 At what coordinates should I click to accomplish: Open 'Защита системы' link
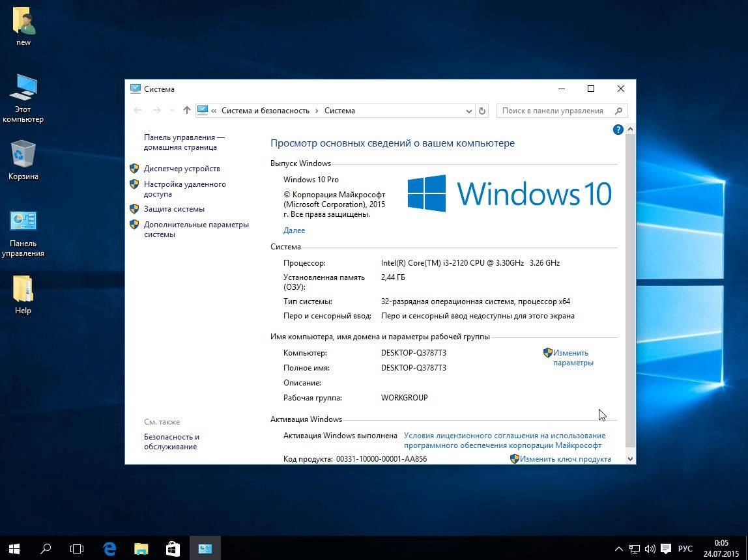[x=174, y=209]
